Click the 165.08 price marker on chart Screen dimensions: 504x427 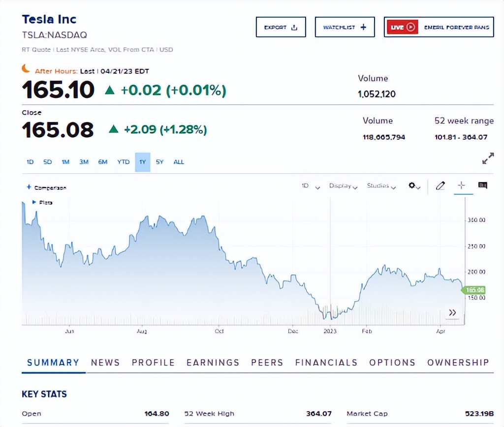pos(474,290)
